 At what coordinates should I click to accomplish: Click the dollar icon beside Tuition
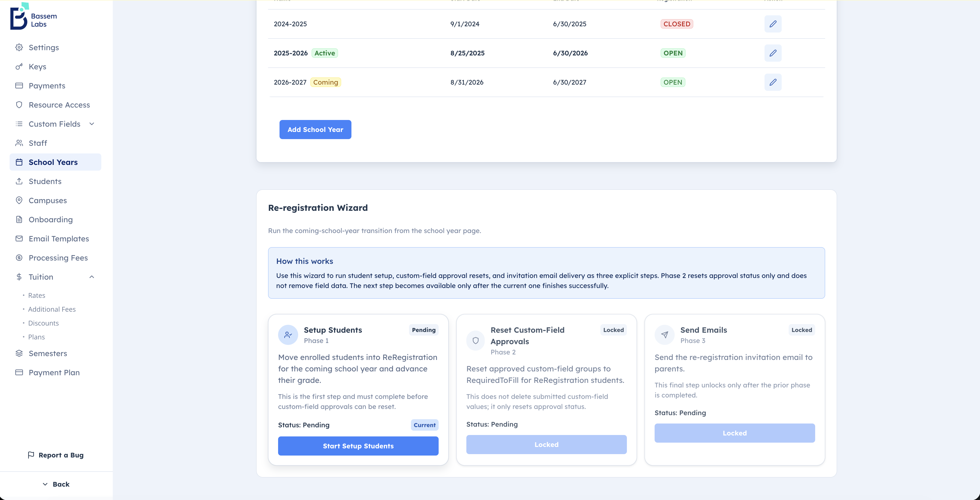tap(19, 277)
